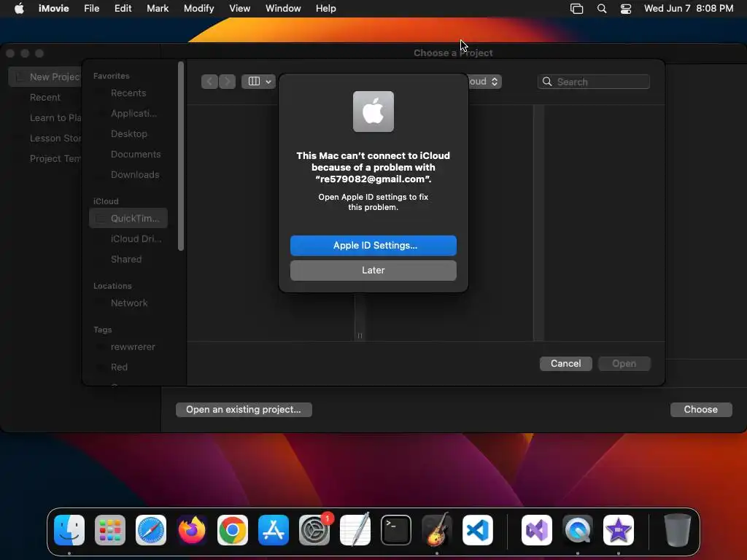The height and width of the screenshot is (560, 747).
Task: Click the file dialog sidebar scrollbar
Action: [x=181, y=156]
